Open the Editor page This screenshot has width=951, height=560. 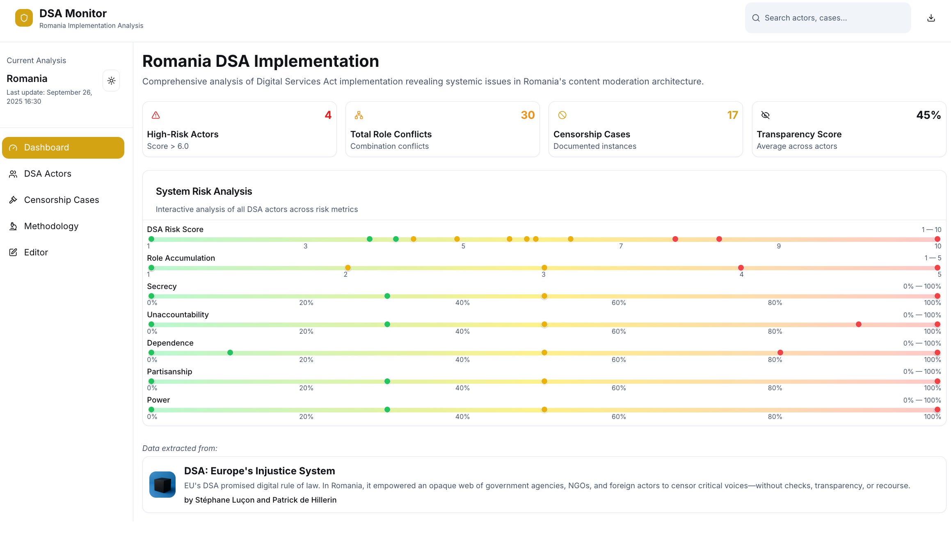(63, 253)
